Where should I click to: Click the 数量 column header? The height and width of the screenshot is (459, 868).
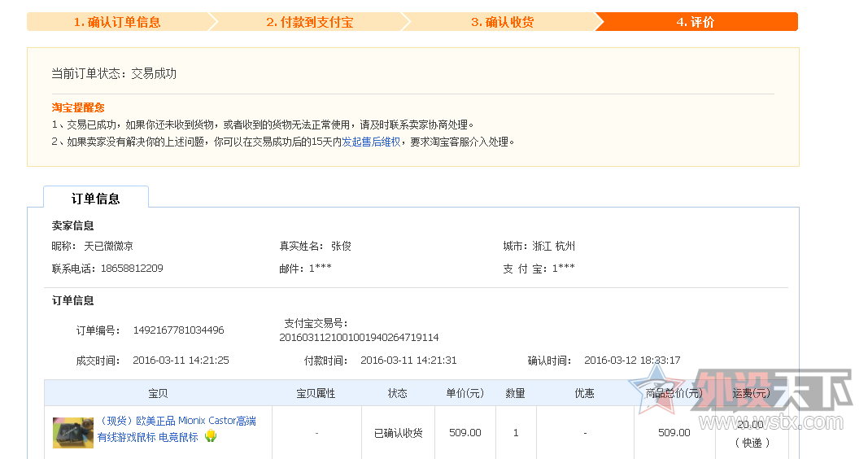coord(516,393)
